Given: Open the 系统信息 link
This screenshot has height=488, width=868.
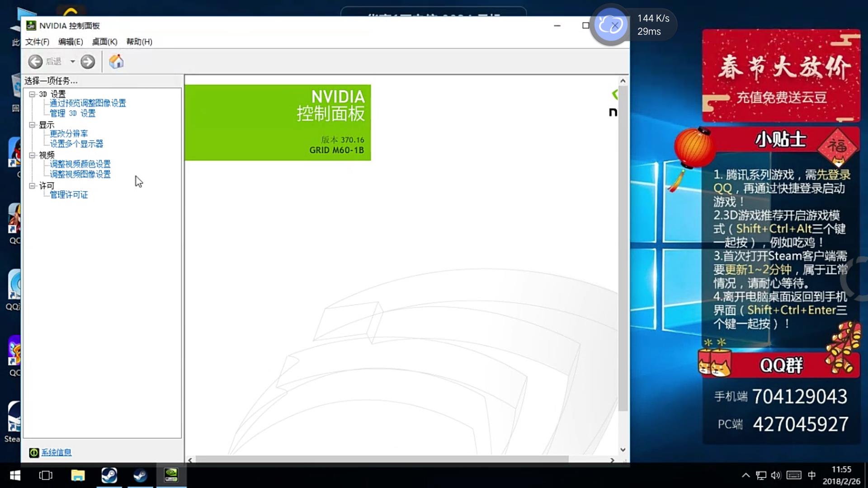Looking at the screenshot, I should coord(56,452).
